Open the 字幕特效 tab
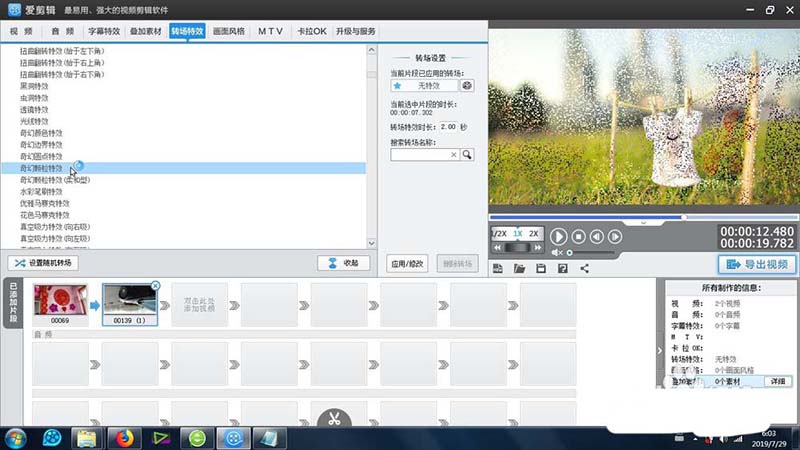800x450 pixels. (104, 31)
